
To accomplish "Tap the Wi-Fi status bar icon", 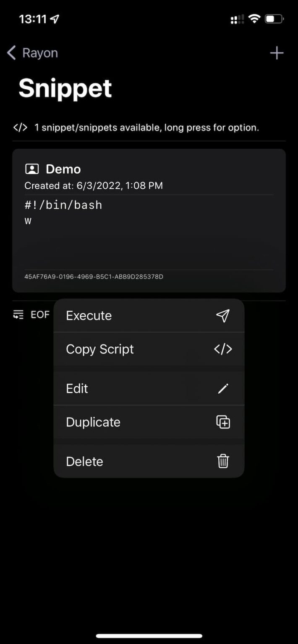I will tap(255, 18).
